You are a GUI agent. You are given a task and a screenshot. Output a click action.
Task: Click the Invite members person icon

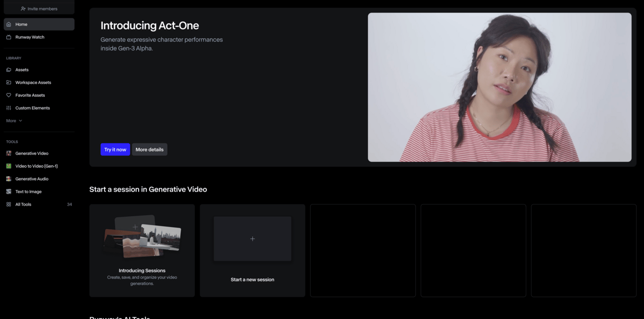(23, 8)
